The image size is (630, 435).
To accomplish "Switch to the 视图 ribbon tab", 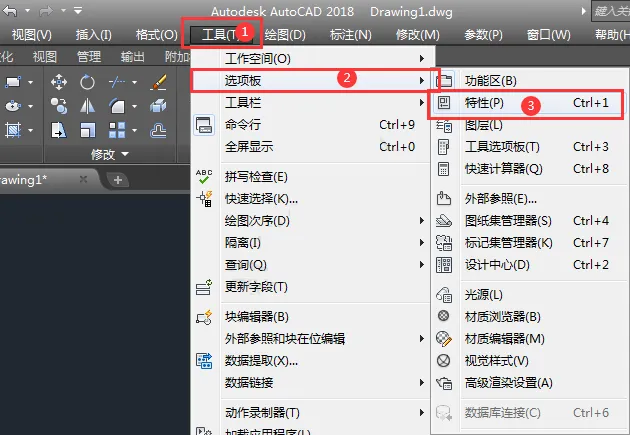I will point(45,57).
